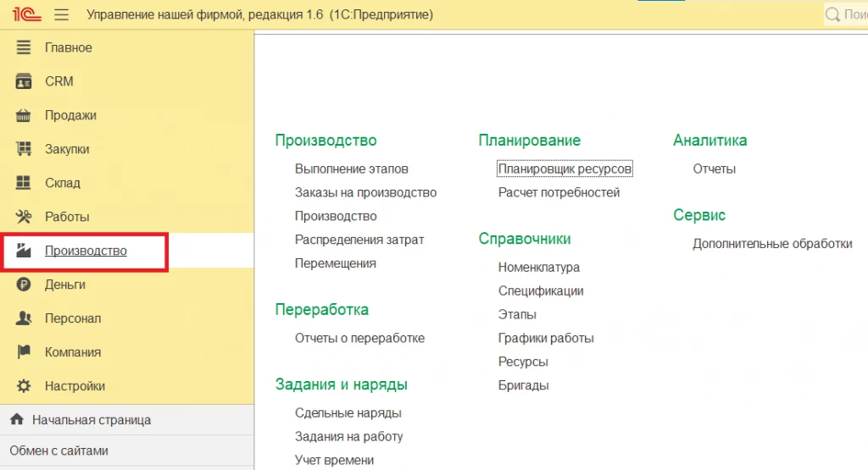
Task: Open Распределения затрат link
Action: click(359, 240)
